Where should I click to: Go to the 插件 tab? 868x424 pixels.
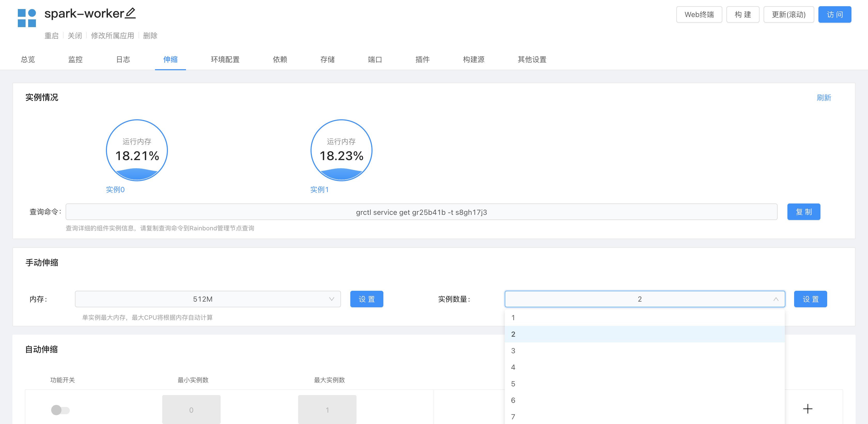click(x=423, y=59)
